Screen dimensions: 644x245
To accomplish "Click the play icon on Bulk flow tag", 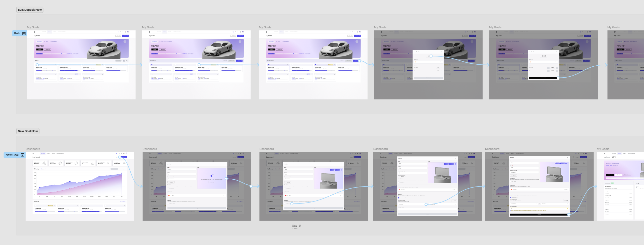I will point(24,33).
